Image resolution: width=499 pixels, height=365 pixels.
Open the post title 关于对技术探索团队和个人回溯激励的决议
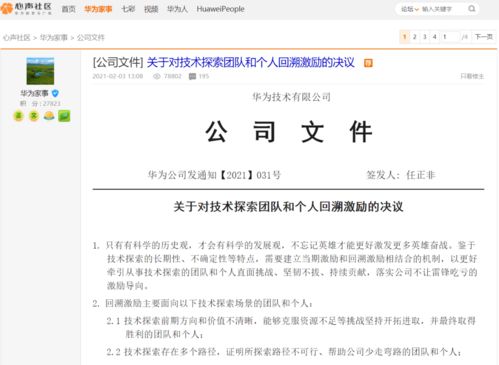click(x=251, y=62)
